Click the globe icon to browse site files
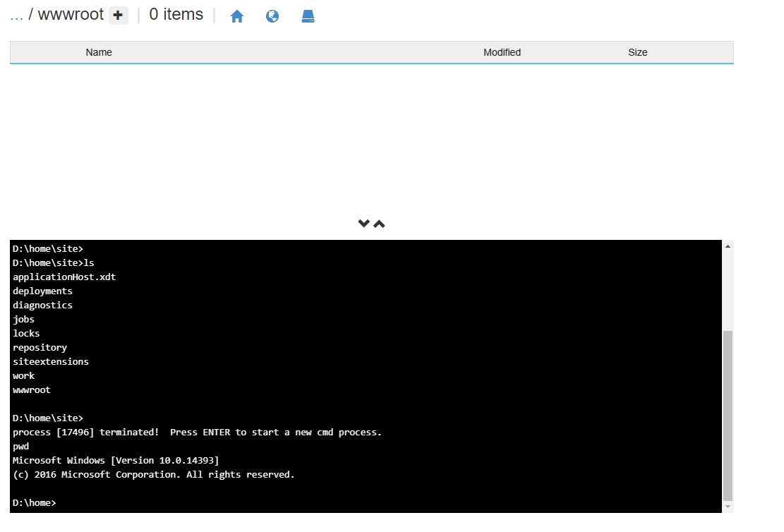This screenshot has width=784, height=532. 272,15
